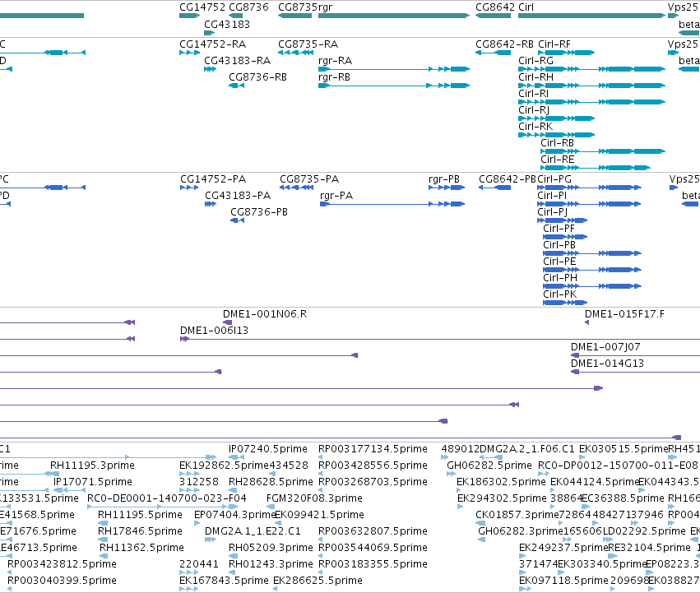This screenshot has height=593, width=700.
Task: Click the CG8736 gene label
Action: coord(248,7)
